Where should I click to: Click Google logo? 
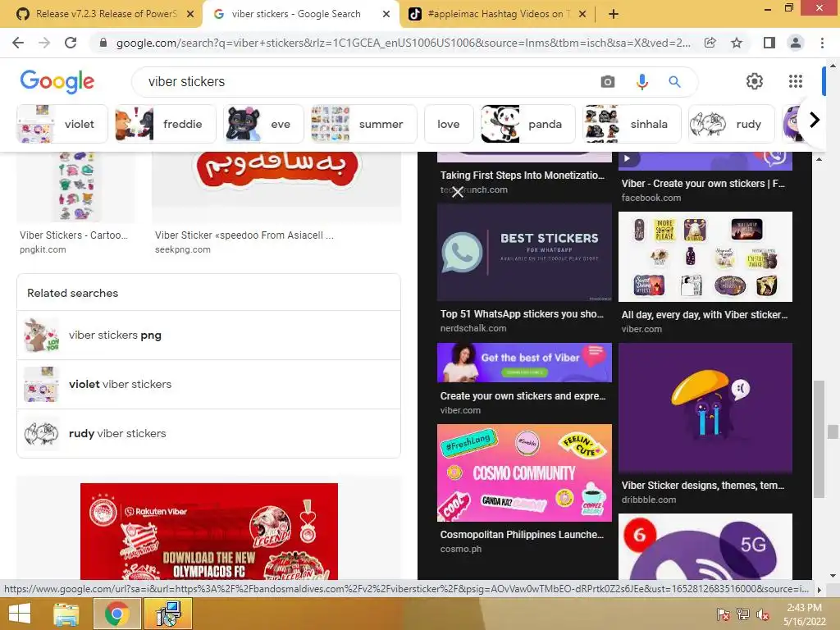pyautogui.click(x=57, y=81)
